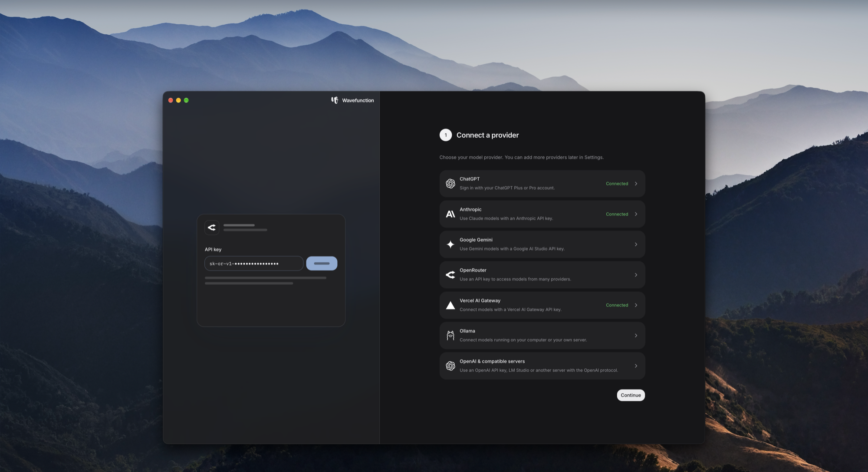Image resolution: width=868 pixels, height=472 pixels.
Task: Click the Anthropic logo icon
Action: 450,214
